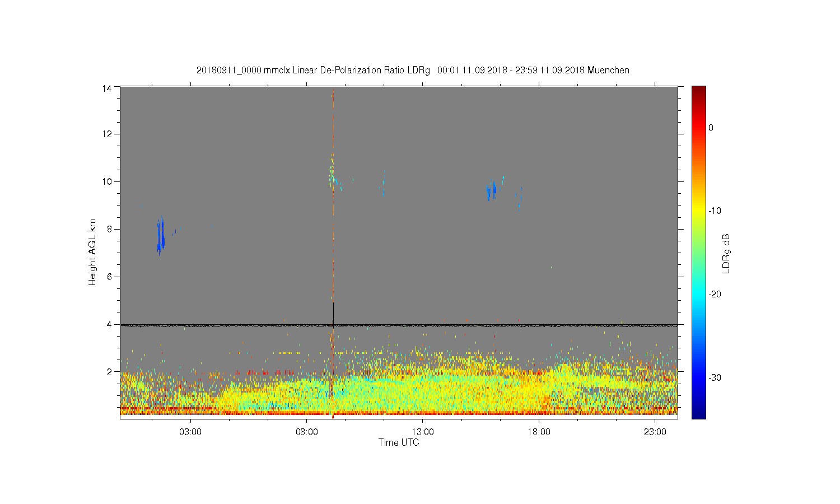Click the 'Height AGL km' axis label
This screenshot has height=504, width=840.
click(92, 252)
